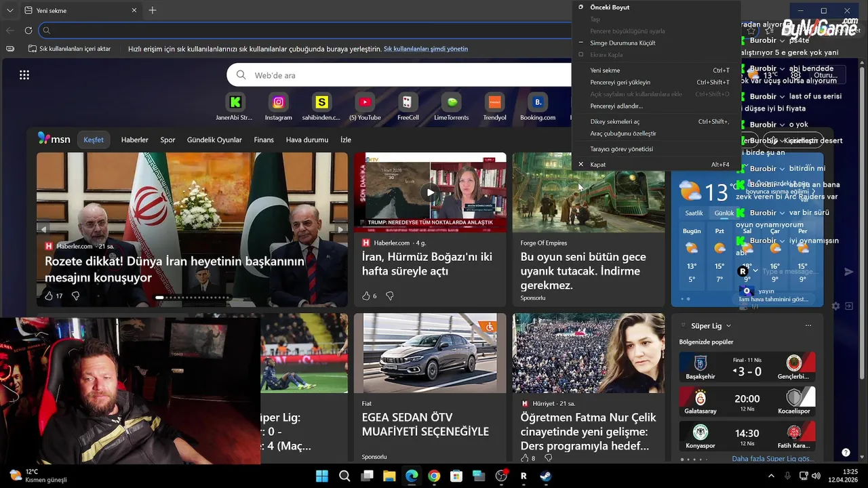Dislike the İran Hürmüz Boğazı article
Screen dimensions: 868x488
pos(390,296)
